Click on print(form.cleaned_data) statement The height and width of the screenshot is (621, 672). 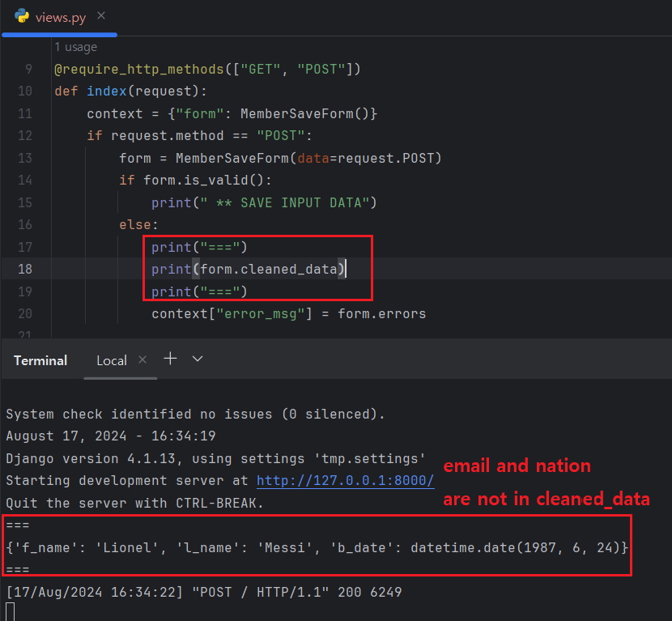click(248, 269)
